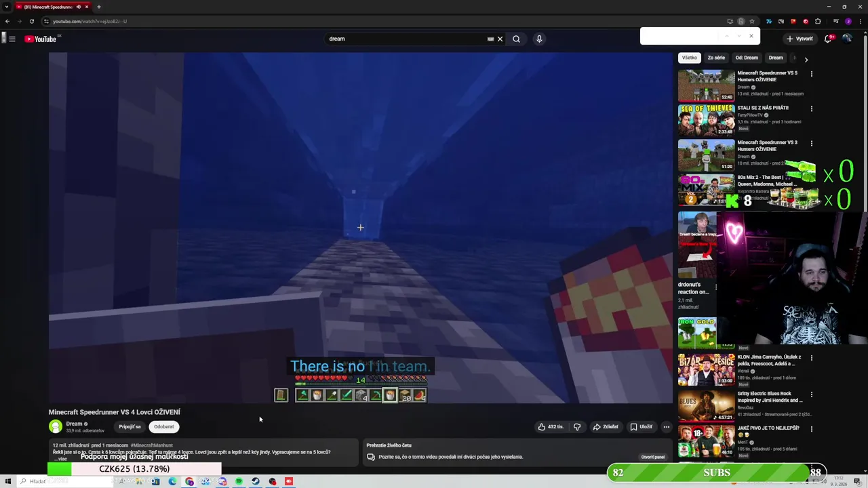Open the browser tab search dropdown arrow
Image resolution: width=868 pixels, height=488 pixels.
coord(6,7)
